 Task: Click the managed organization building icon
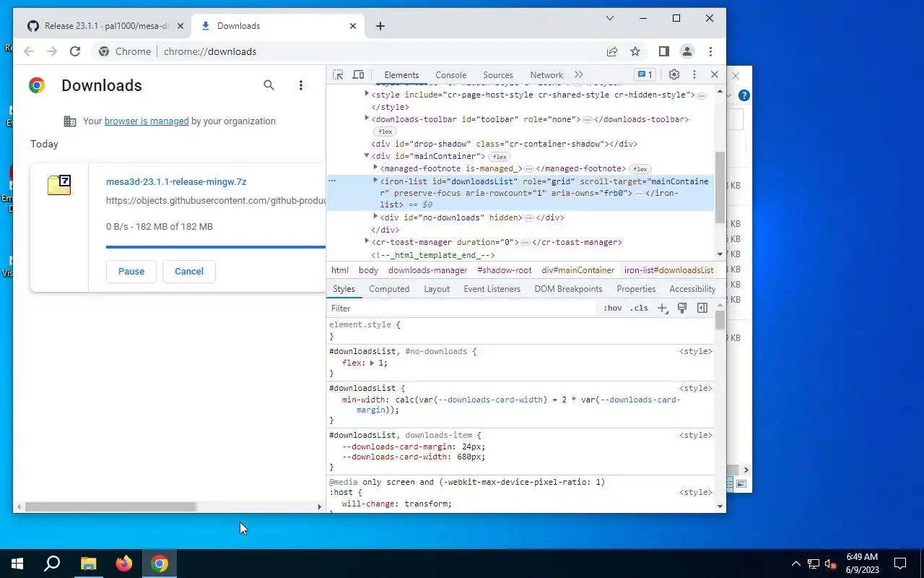pos(70,121)
